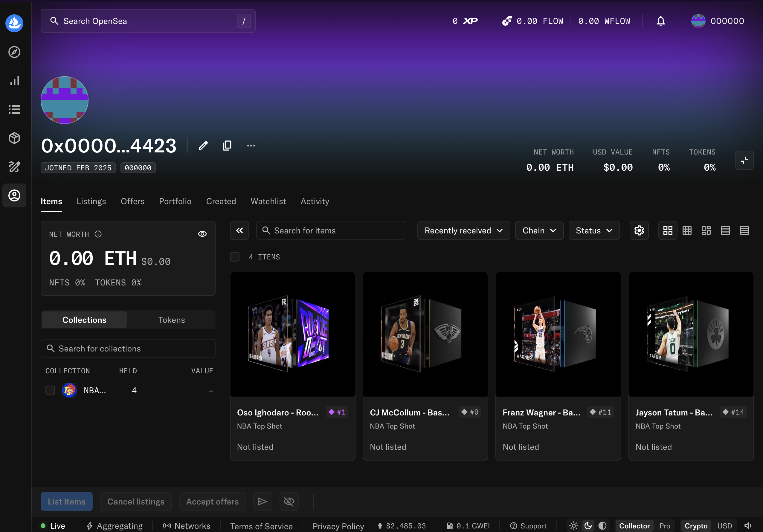Open the cube drops sidebar icon
The width and height of the screenshot is (763, 532).
click(14, 138)
